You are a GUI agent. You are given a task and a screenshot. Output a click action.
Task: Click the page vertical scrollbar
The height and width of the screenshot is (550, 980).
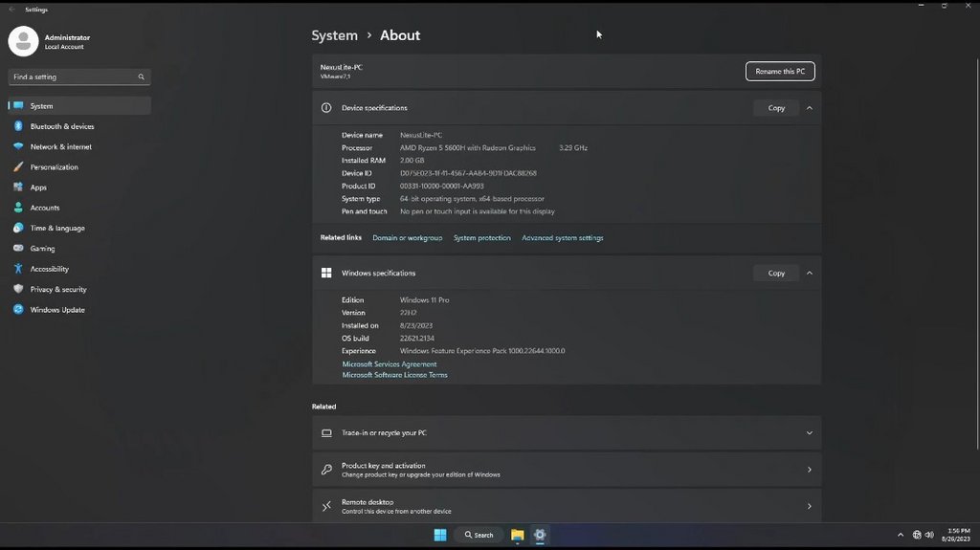pyautogui.click(x=977, y=253)
